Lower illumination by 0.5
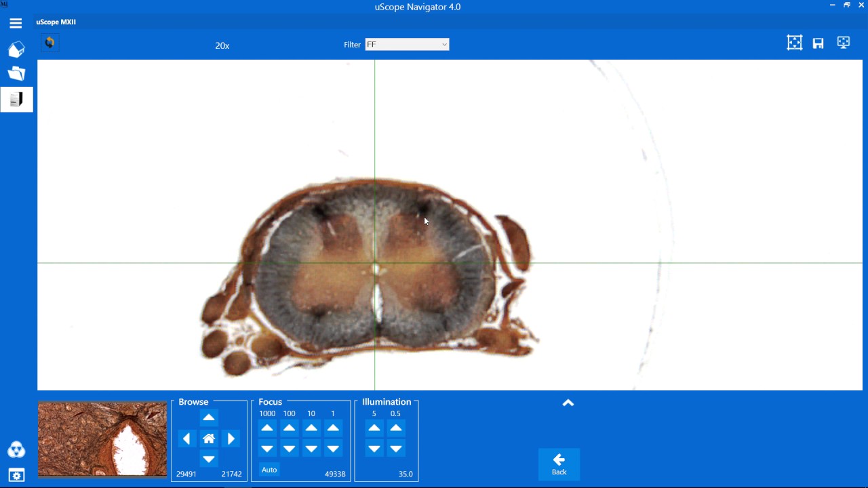This screenshot has width=868, height=488. (396, 449)
